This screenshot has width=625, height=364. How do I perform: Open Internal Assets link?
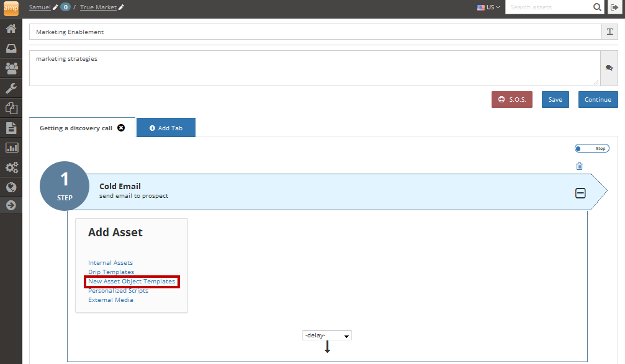(x=110, y=263)
